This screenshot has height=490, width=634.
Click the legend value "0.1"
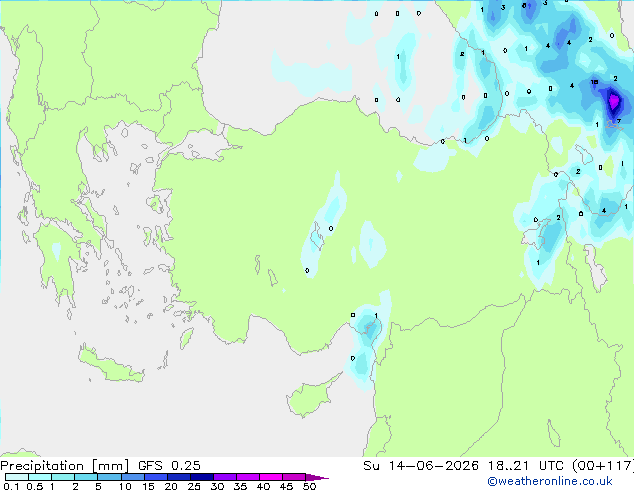pos(11,486)
